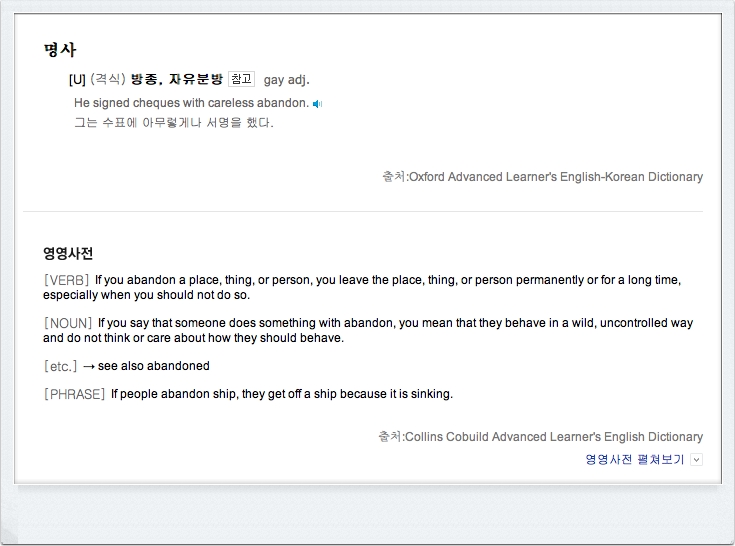
Task: Click the arrow before 'see also abandoned'
Action: click(89, 366)
